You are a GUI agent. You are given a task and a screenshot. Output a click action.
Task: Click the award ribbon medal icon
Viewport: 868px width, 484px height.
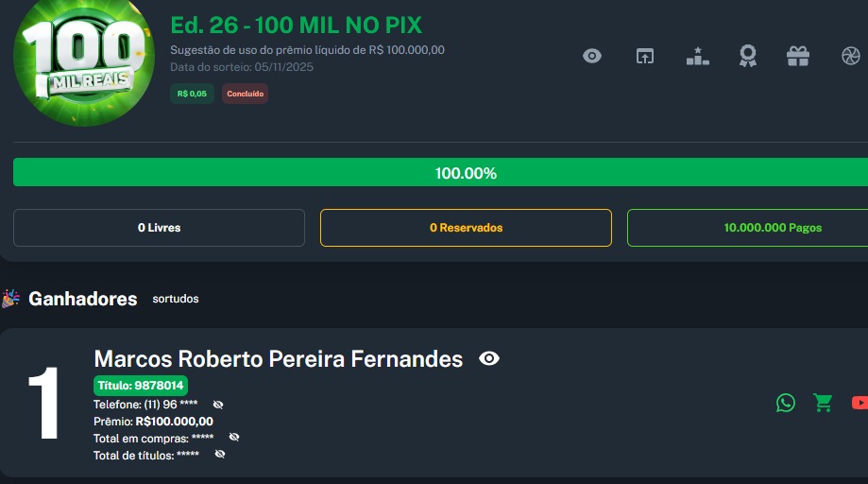coord(748,56)
